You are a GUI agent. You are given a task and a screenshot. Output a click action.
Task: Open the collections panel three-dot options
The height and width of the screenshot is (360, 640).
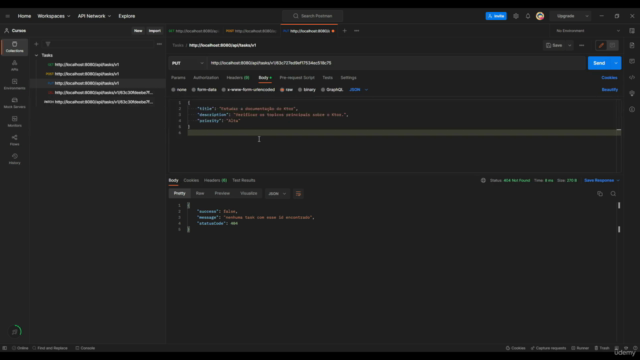pyautogui.click(x=159, y=44)
